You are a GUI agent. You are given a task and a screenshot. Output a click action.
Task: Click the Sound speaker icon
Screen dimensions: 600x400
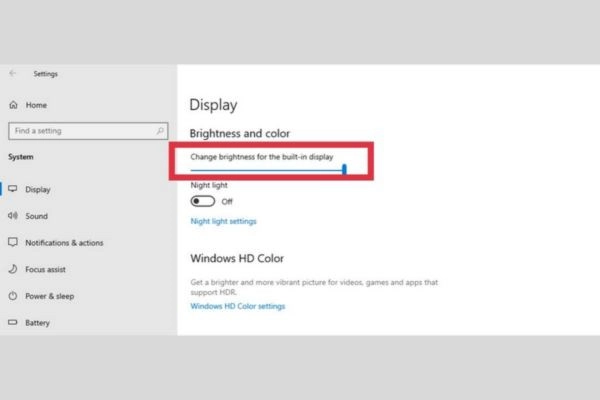pos(13,216)
